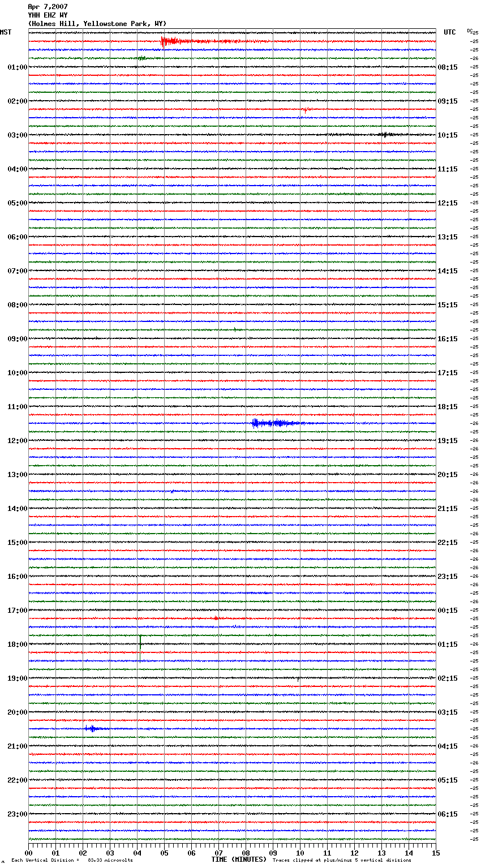481x868 pixels.
Task: Click the "08:15" UTC time label
Action: coord(448,67)
